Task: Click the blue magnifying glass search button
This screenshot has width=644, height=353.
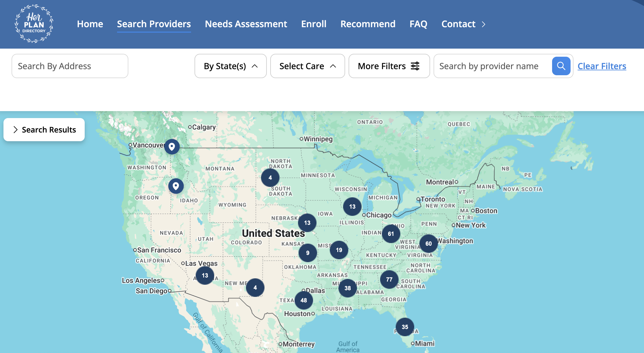Action: pyautogui.click(x=561, y=66)
